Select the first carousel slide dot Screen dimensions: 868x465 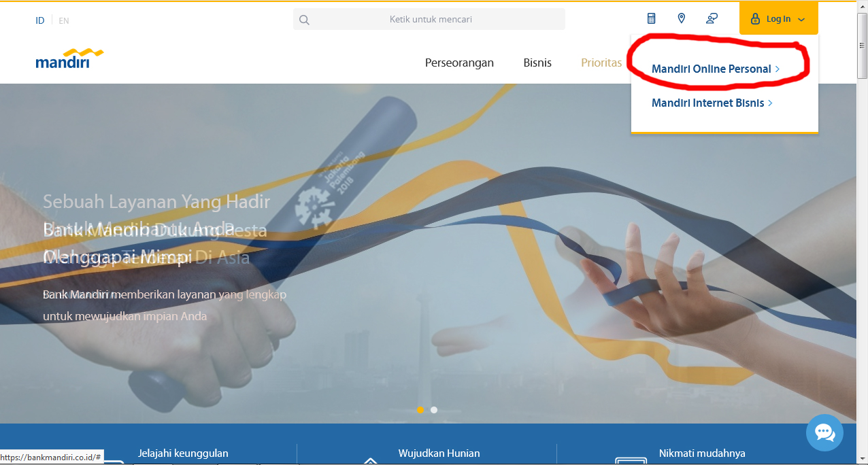click(x=420, y=410)
